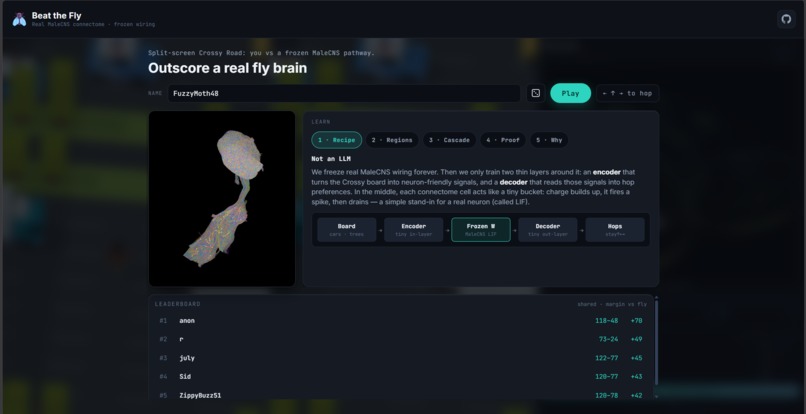Image resolution: width=806 pixels, height=414 pixels.
Task: Select the '1 · Recipe' tab
Action: pyautogui.click(x=336, y=140)
